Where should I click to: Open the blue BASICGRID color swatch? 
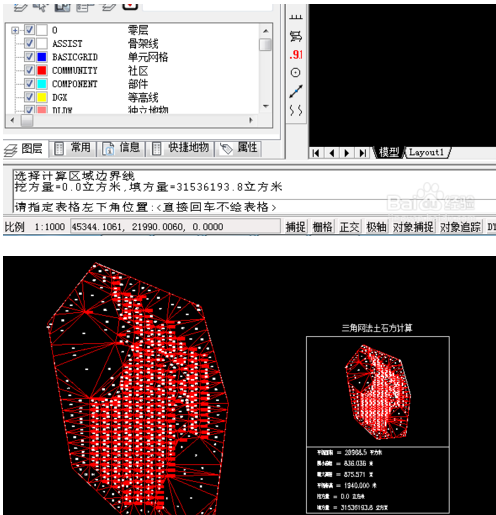click(x=42, y=57)
